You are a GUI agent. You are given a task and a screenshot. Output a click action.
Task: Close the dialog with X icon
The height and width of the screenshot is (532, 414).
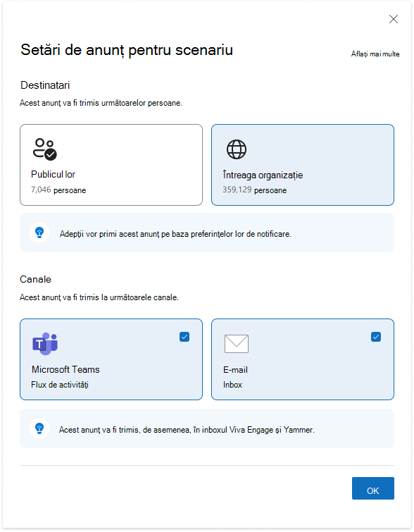394,19
